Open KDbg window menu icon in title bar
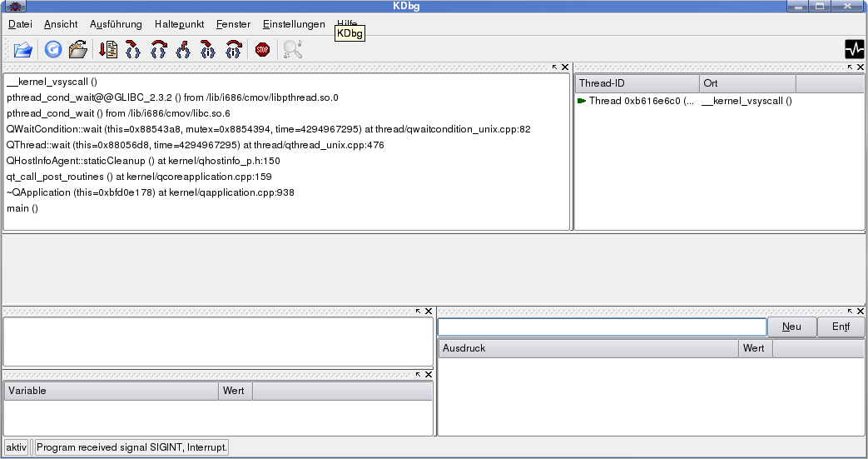The height and width of the screenshot is (459, 868). 15,6
